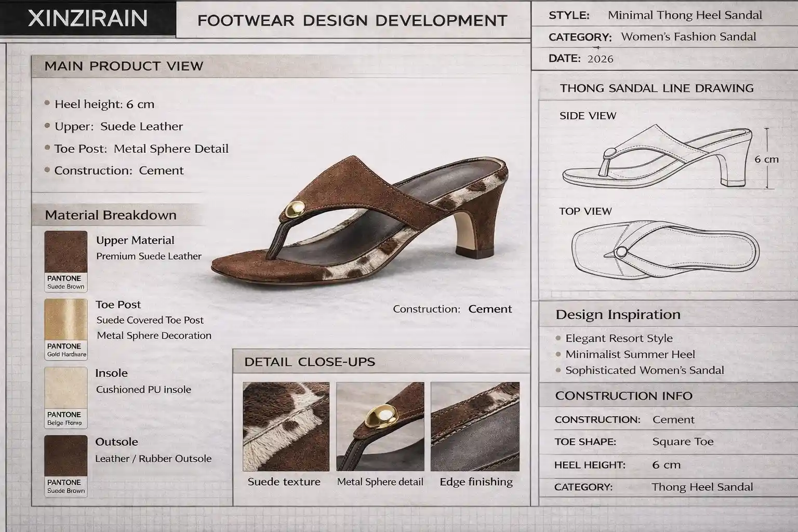Screen dimensions: 798x532
Task: Expand the Construction Info section
Action: tap(623, 396)
